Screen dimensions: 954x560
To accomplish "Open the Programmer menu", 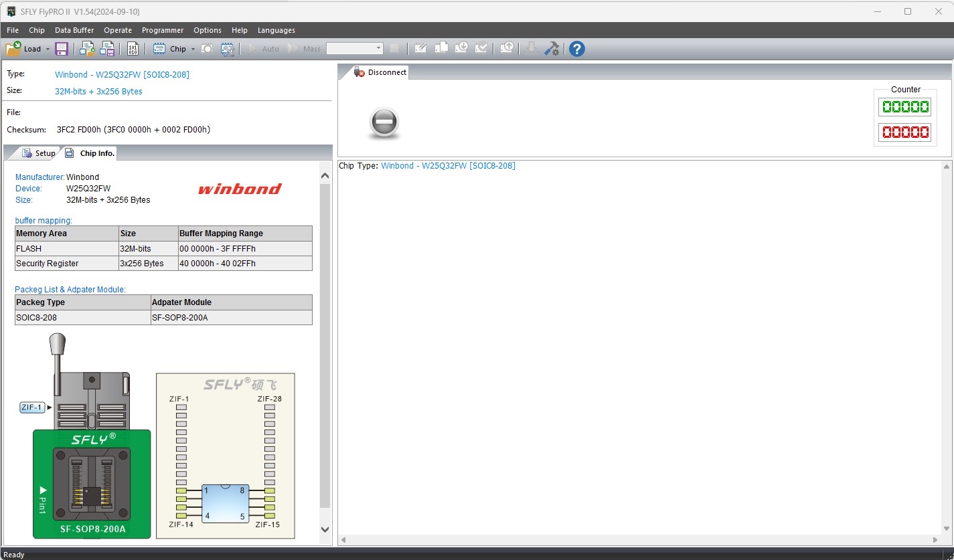I will coord(163,30).
